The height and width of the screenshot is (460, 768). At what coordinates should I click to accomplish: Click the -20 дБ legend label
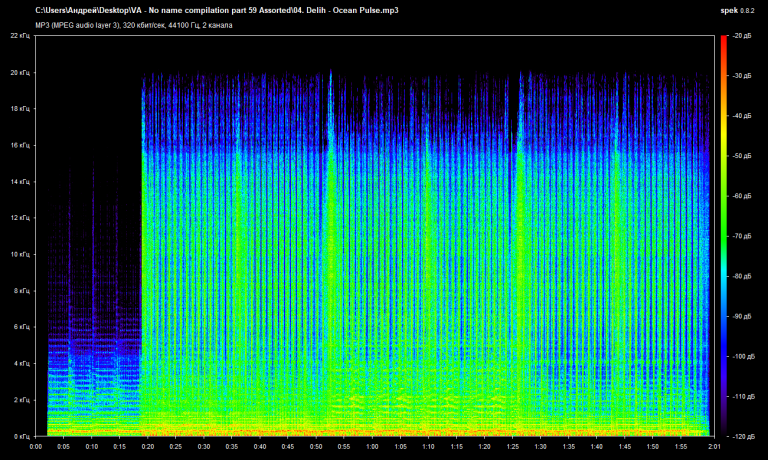(x=742, y=36)
